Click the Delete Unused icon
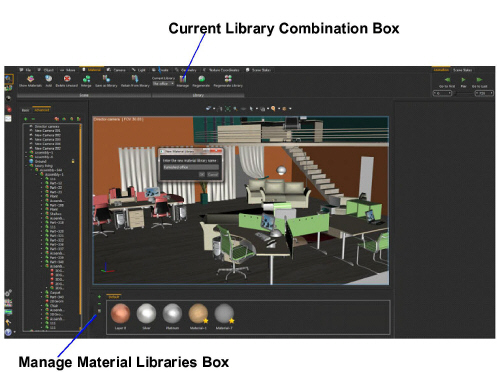This screenshot has height=372, width=499. [67, 79]
